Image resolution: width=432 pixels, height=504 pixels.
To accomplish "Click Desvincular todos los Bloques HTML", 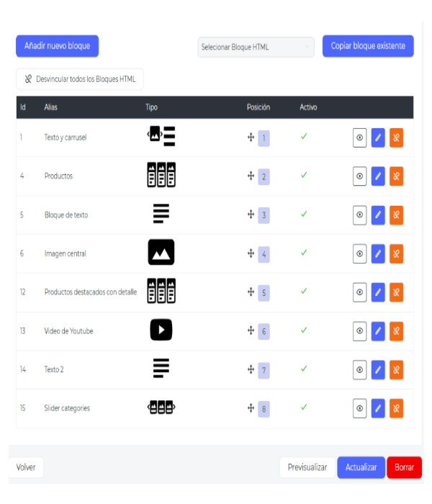I will pyautogui.click(x=80, y=79).
